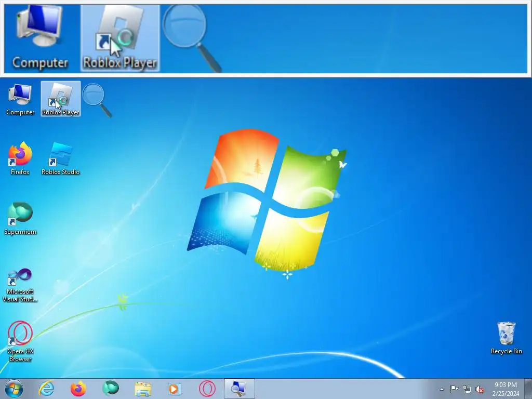The image size is (532, 399).
Task: Select the Roblox Studio desktop shortcut
Action: [x=60, y=158]
